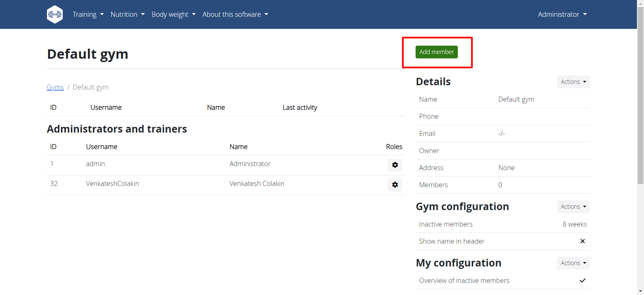Open roles gear for admin user
The height and width of the screenshot is (295, 644).
[395, 165]
